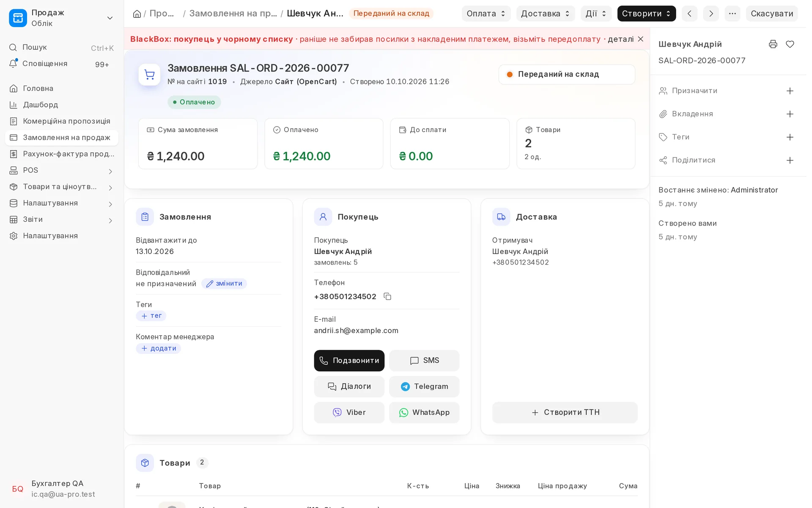The height and width of the screenshot is (508, 812).
Task: Add assignee with Призначити plus icon
Action: (x=790, y=91)
